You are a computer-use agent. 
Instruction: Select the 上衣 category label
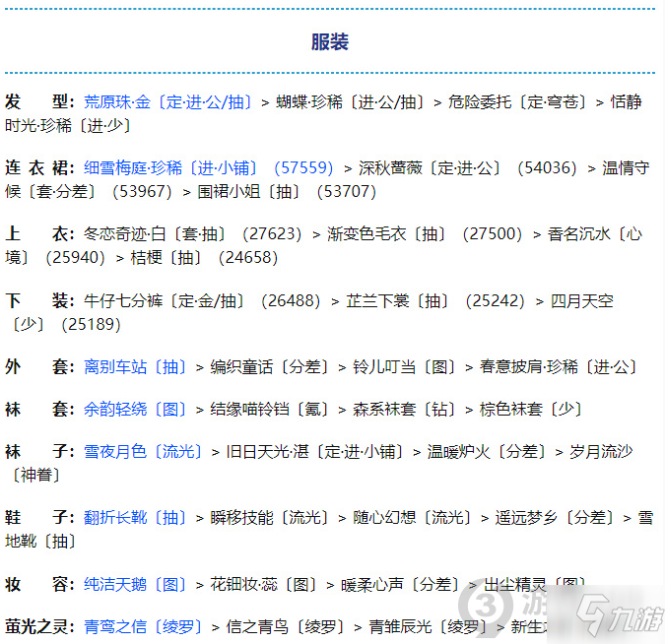point(39,234)
